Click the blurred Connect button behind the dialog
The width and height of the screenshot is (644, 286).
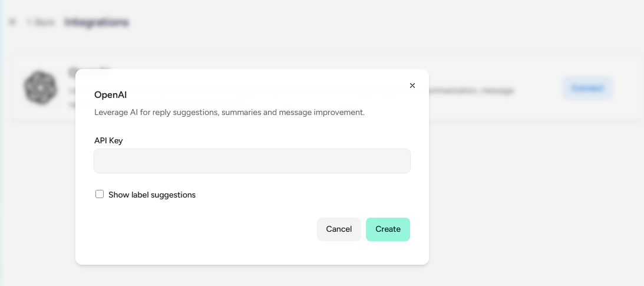pos(587,88)
